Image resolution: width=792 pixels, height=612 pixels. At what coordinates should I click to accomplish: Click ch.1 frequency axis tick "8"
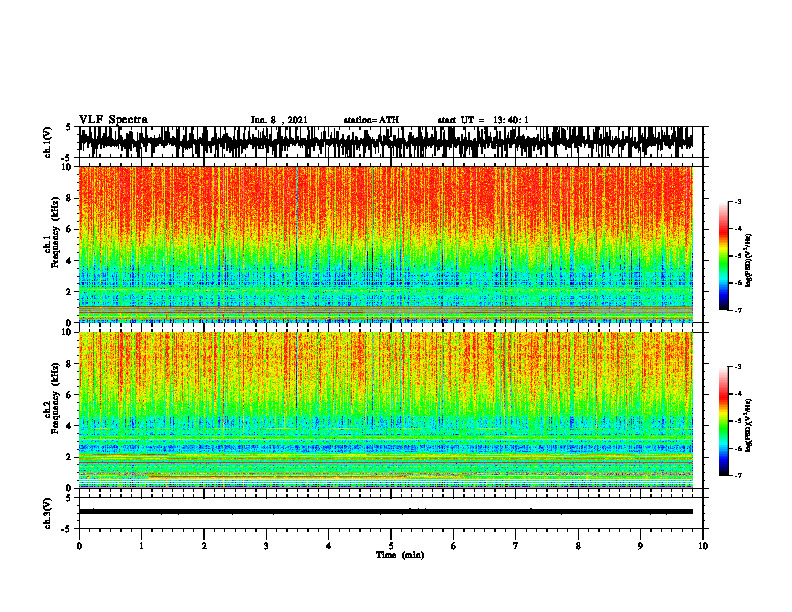tap(70, 198)
